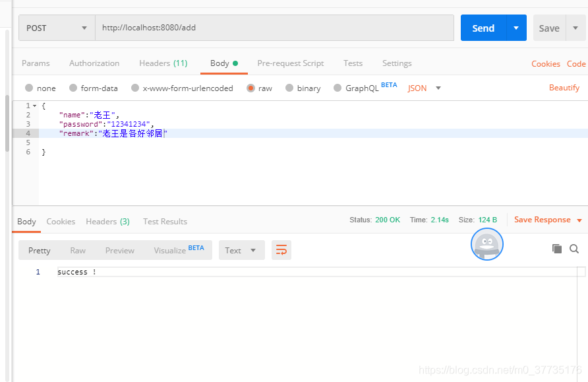This screenshot has height=382, width=588.
Task: Open the request Headers (11) tab
Action: click(163, 63)
